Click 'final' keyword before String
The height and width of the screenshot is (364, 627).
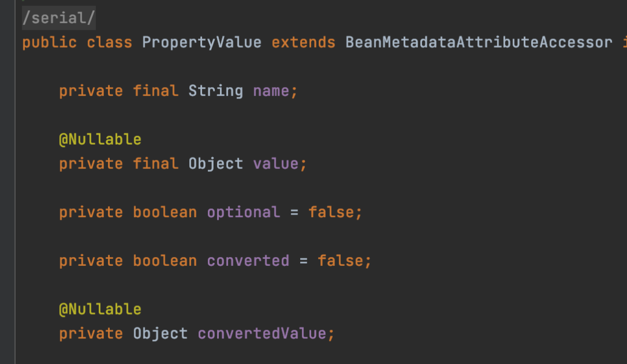click(156, 91)
